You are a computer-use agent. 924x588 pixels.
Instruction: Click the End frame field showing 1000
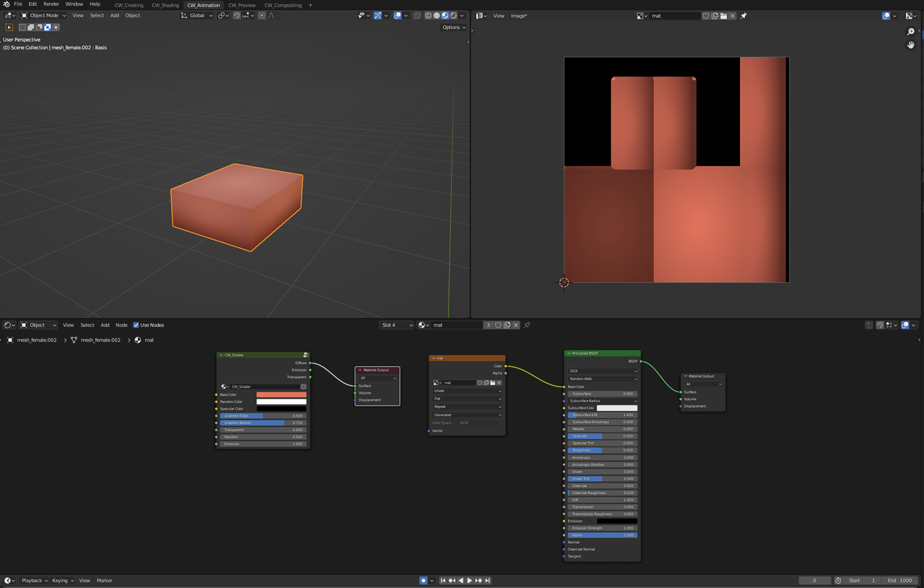click(900, 580)
